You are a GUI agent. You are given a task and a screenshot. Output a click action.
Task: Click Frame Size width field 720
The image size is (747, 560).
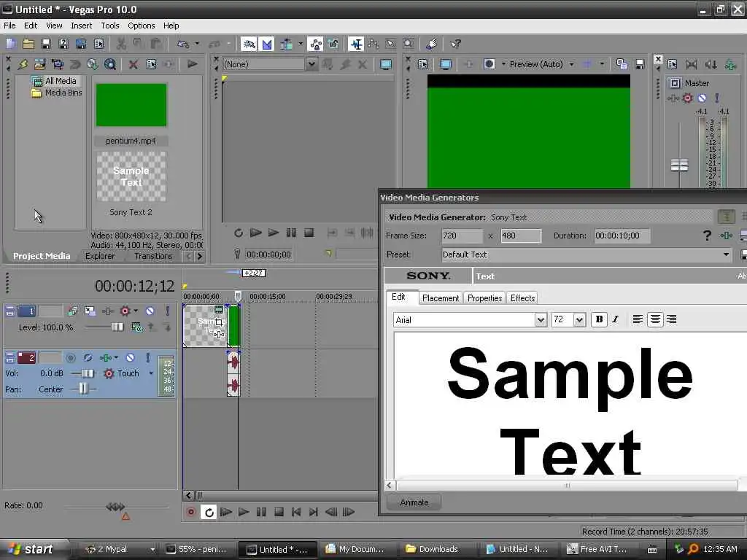coord(462,236)
